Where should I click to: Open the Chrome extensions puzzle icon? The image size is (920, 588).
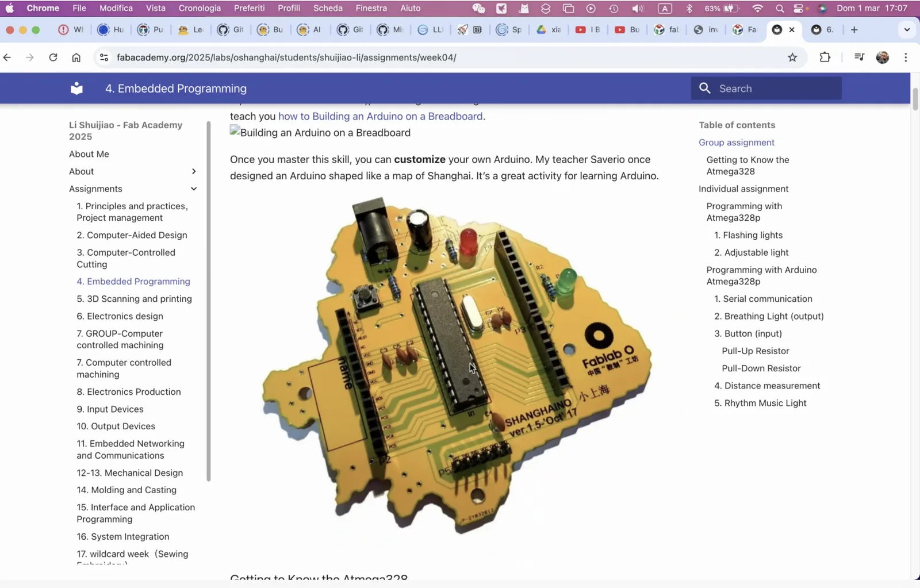pyautogui.click(x=825, y=57)
